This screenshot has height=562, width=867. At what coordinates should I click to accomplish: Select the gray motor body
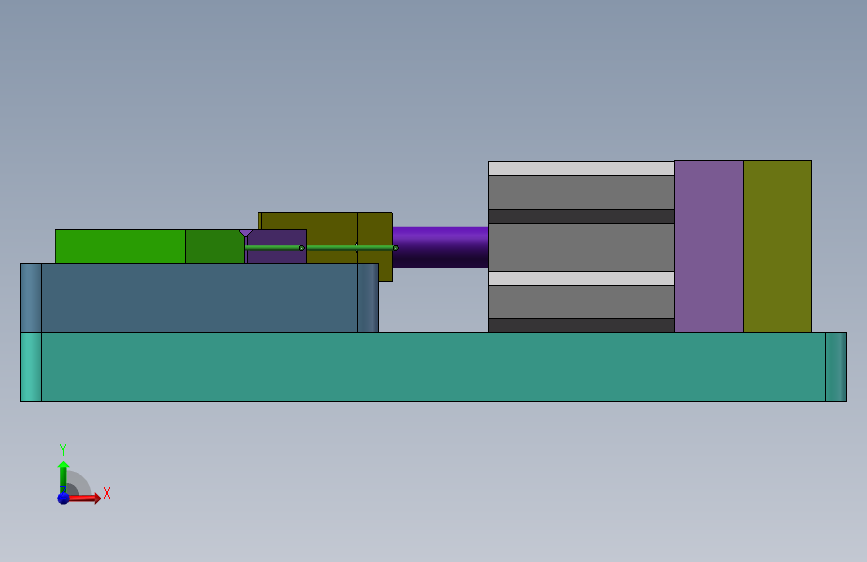581,247
